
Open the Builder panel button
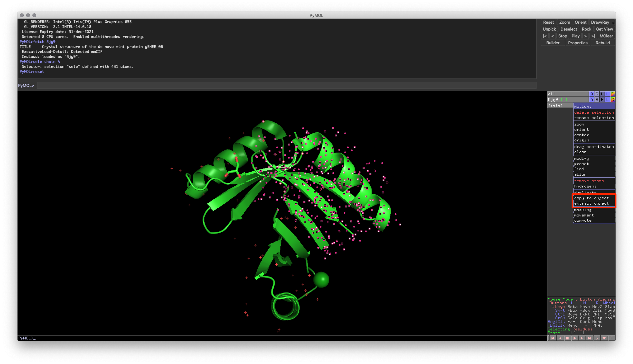tap(553, 43)
